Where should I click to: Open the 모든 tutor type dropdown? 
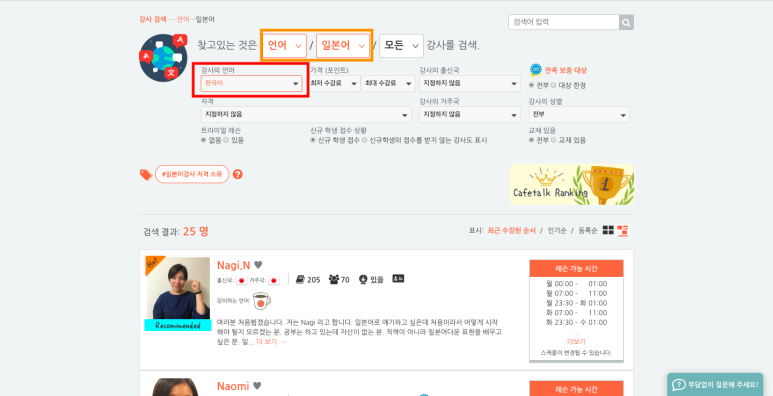tap(401, 46)
